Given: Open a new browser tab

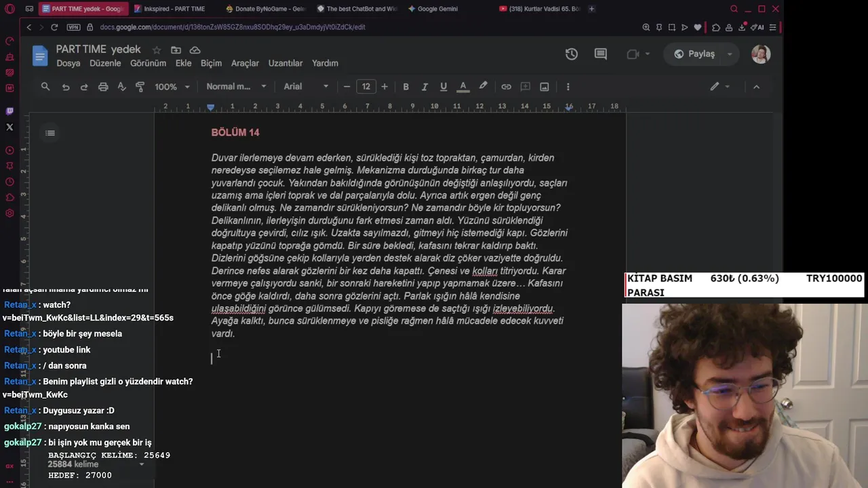Looking at the screenshot, I should (592, 9).
